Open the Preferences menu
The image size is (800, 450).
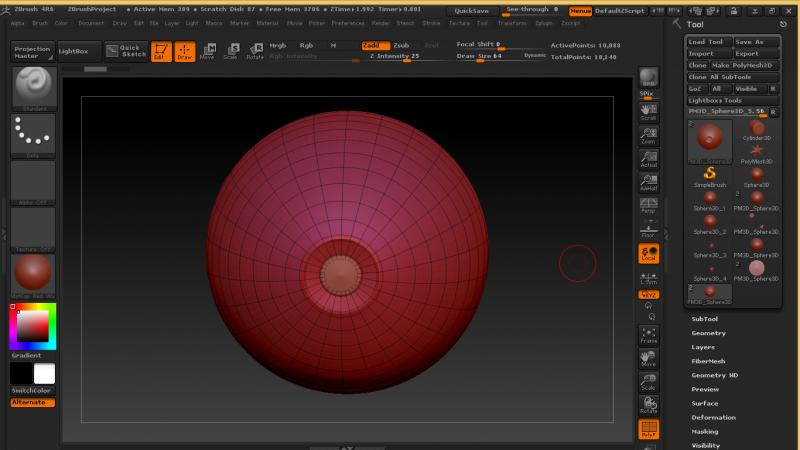[348, 22]
